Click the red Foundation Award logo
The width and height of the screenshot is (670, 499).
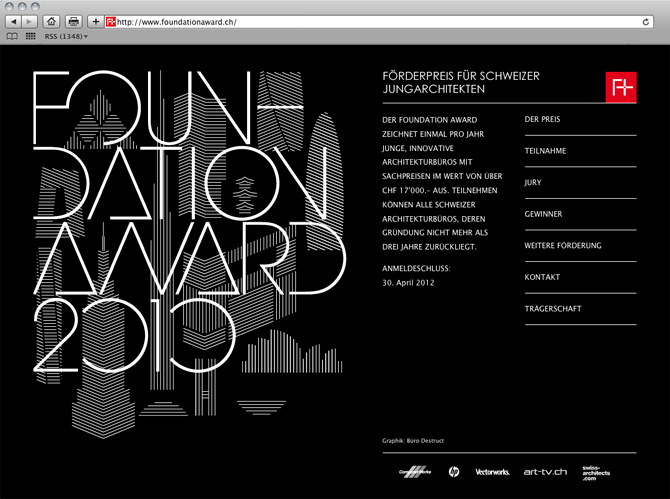pyautogui.click(x=620, y=87)
